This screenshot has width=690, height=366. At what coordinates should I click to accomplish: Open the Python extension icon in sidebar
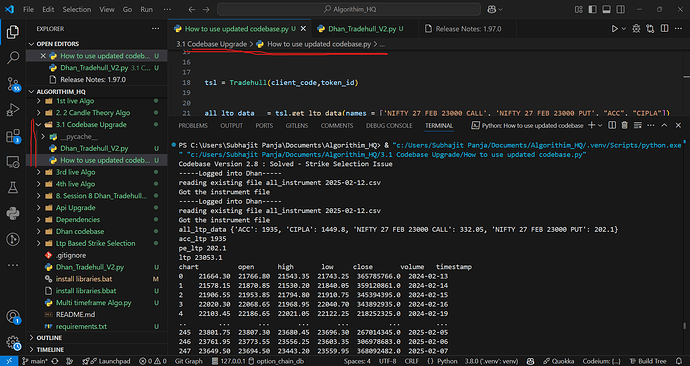(x=13, y=214)
